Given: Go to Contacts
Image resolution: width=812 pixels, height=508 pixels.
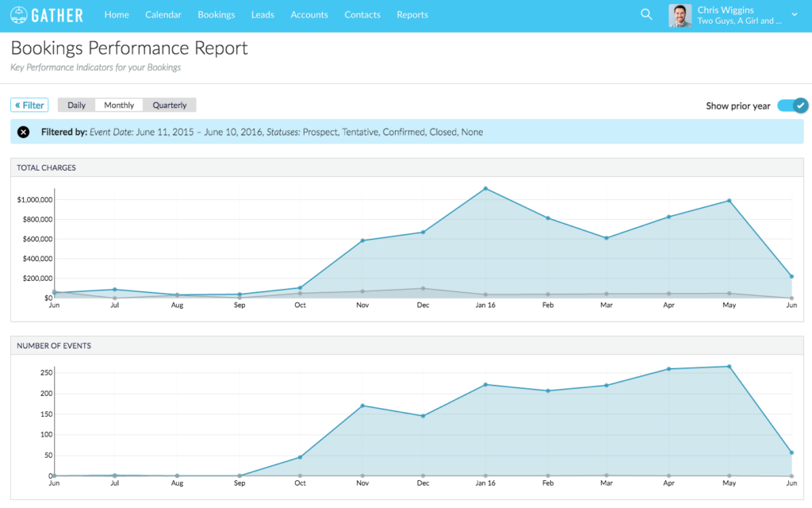Looking at the screenshot, I should click(x=362, y=15).
